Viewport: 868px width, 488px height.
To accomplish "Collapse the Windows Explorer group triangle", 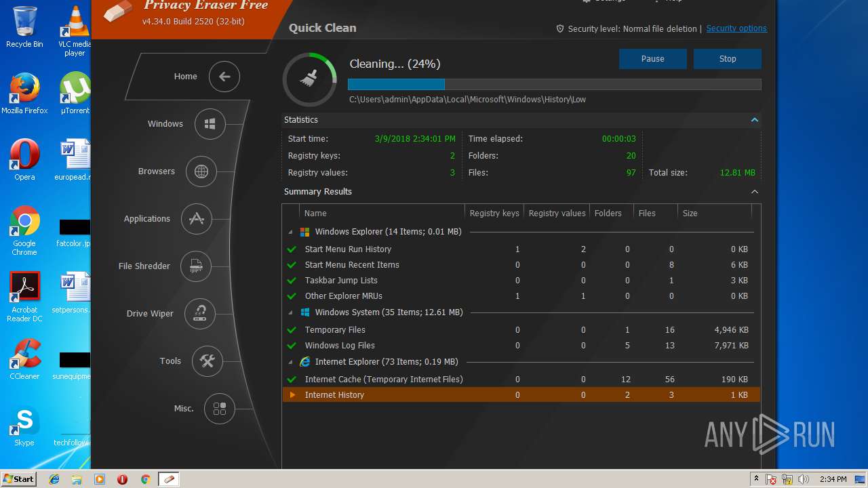I will [x=291, y=232].
